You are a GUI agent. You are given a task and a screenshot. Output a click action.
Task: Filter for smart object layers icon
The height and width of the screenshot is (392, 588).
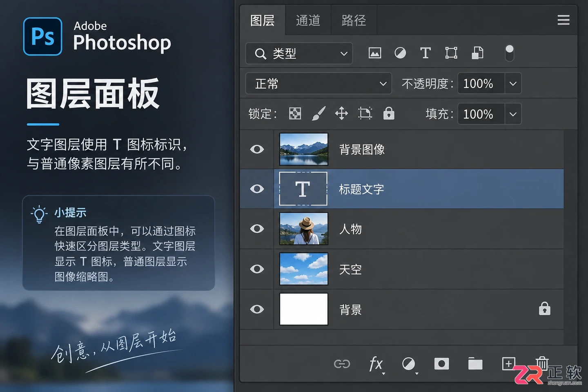[x=477, y=53]
